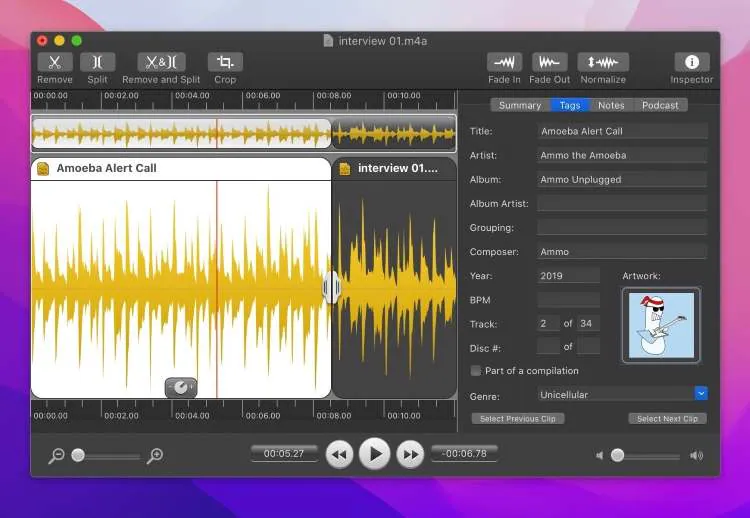Click the Disc total field
Viewport: 750px width, 518px height.
(x=588, y=347)
